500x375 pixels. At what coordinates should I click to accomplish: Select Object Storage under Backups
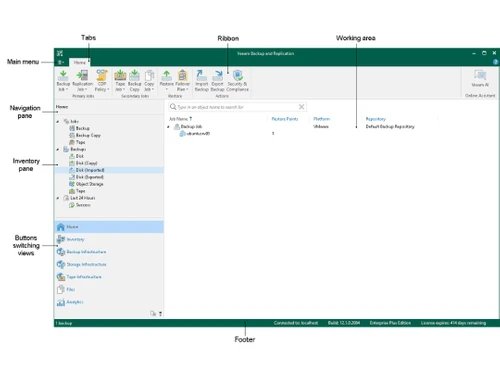[x=86, y=184]
